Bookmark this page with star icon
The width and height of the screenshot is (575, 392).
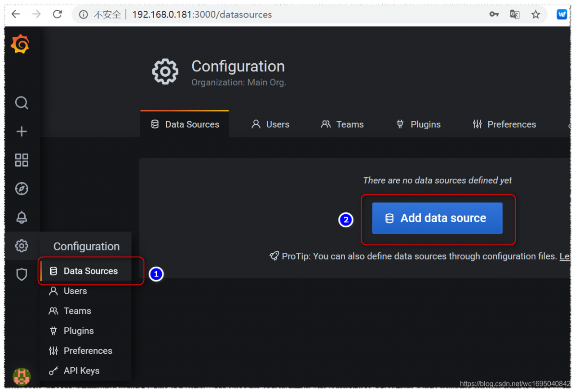pyautogui.click(x=535, y=14)
